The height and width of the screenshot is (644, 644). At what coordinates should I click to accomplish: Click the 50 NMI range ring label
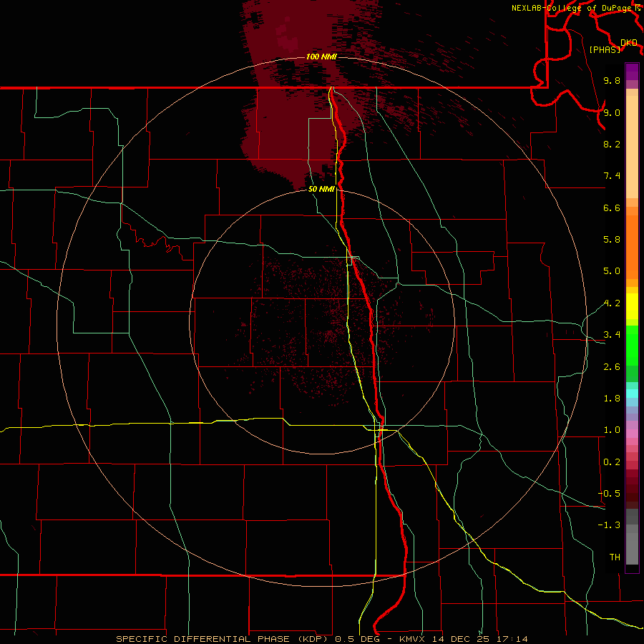[x=321, y=189]
